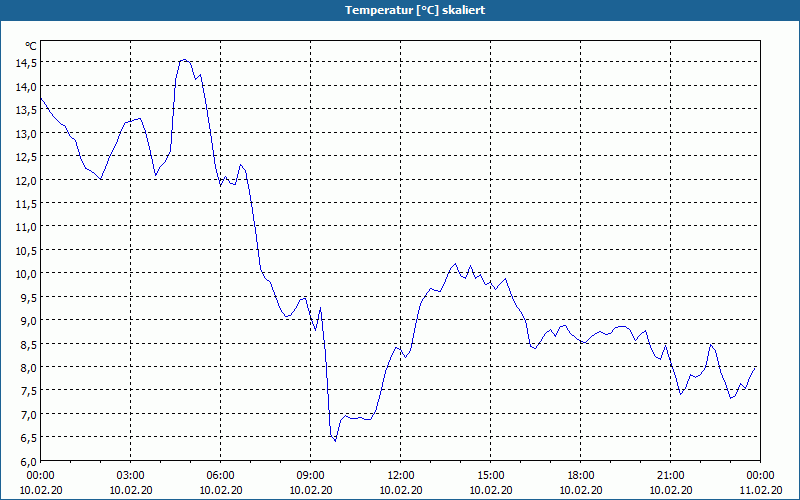
Task: Pick the 12,0 y-axis tick label
Action: pos(27,180)
